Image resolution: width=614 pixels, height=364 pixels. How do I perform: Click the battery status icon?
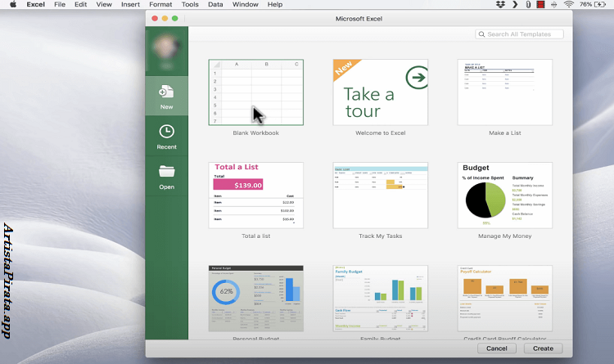600,4
